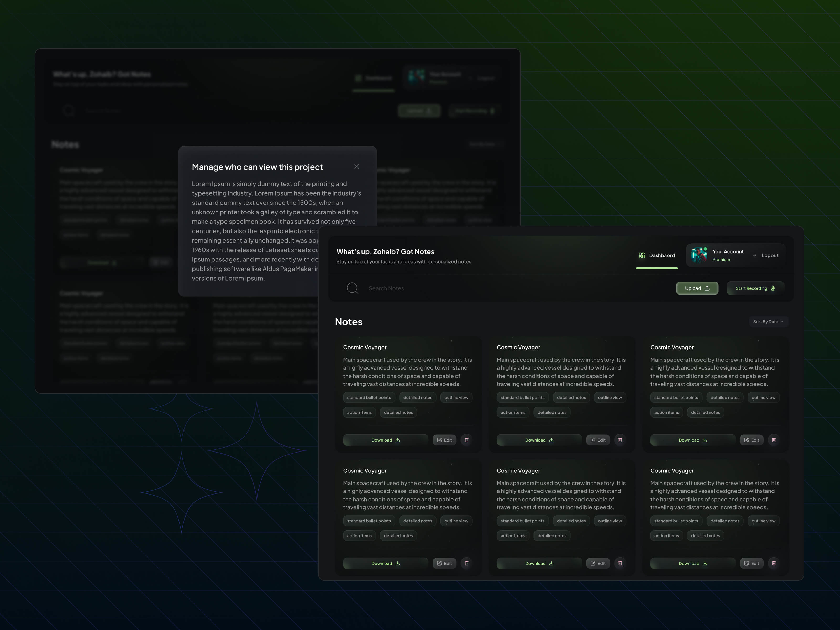Edit the top-right Cosmic Voyager note
The image size is (840, 630).
(752, 440)
